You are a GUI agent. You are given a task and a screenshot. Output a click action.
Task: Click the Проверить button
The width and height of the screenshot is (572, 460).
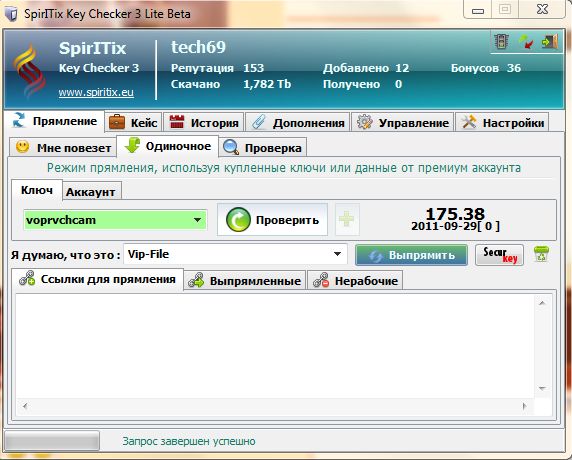273,220
